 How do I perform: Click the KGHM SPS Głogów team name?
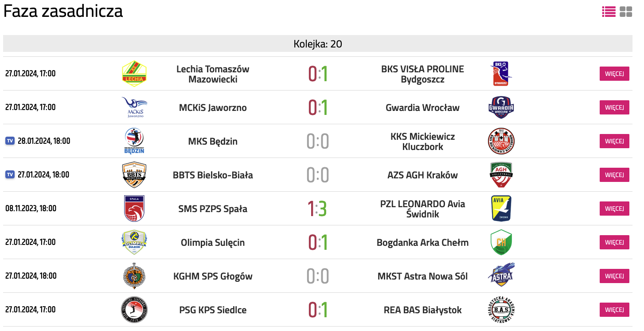213,276
